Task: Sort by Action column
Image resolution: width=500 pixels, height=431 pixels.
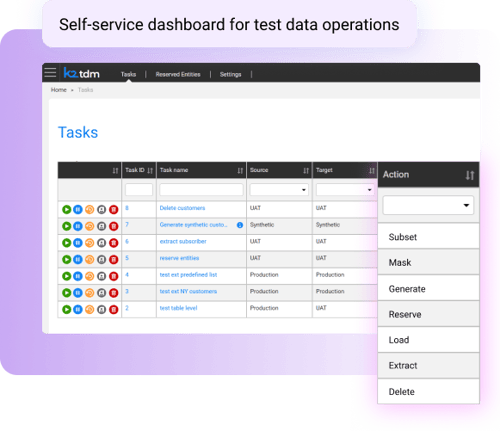Action: (x=470, y=175)
